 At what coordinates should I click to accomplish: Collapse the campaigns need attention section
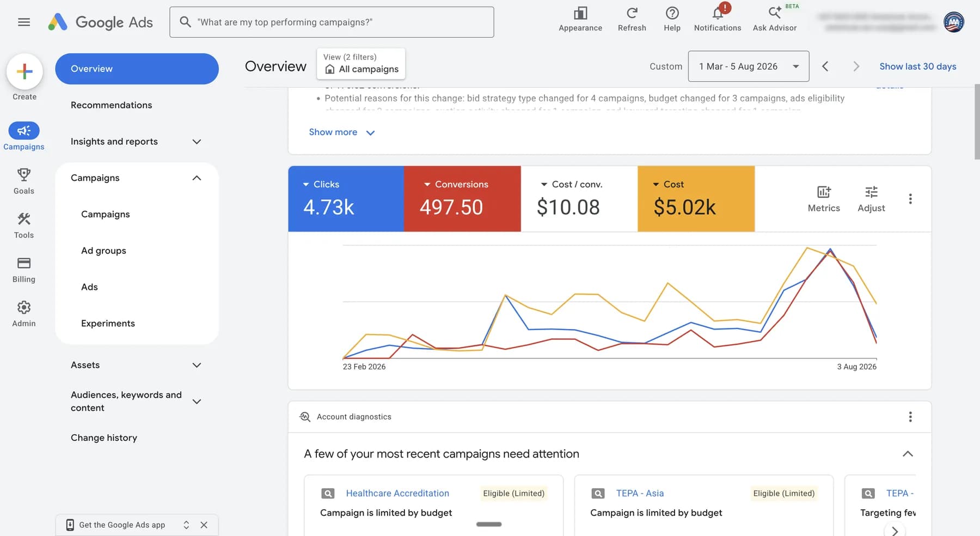pyautogui.click(x=908, y=454)
